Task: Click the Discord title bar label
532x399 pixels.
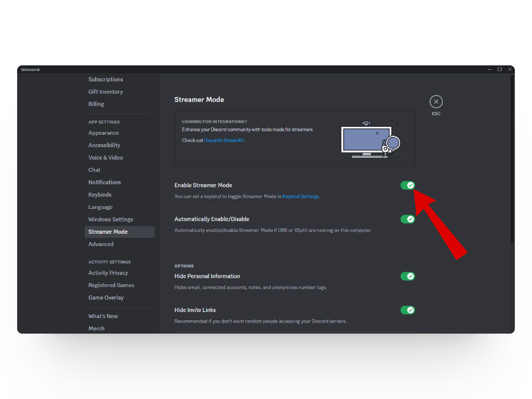Action: point(30,70)
